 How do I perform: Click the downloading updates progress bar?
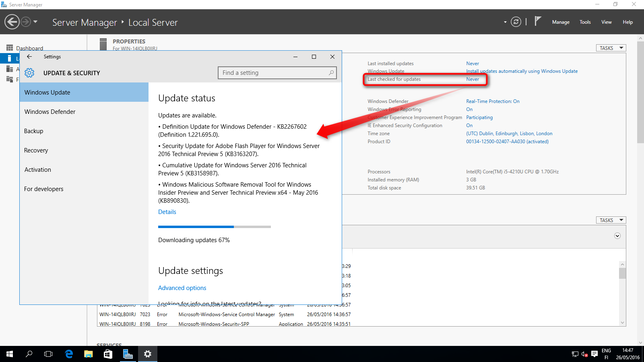pos(215,227)
